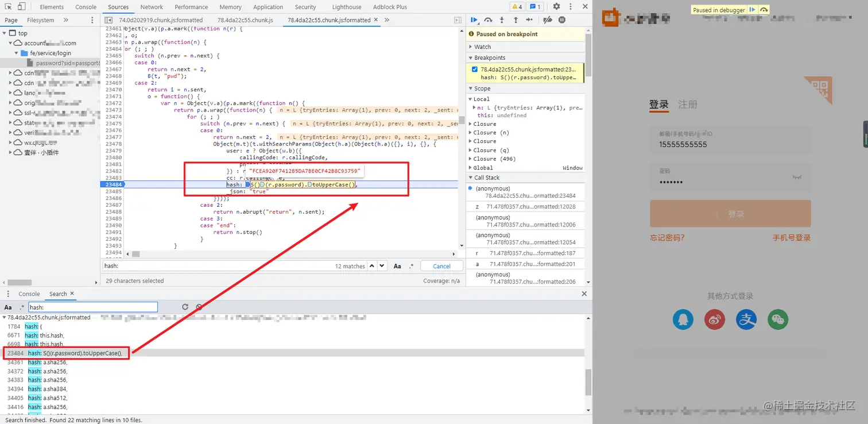Screen dimensions: 868x424
Task: Toggle pause on exceptions
Action: tap(562, 20)
